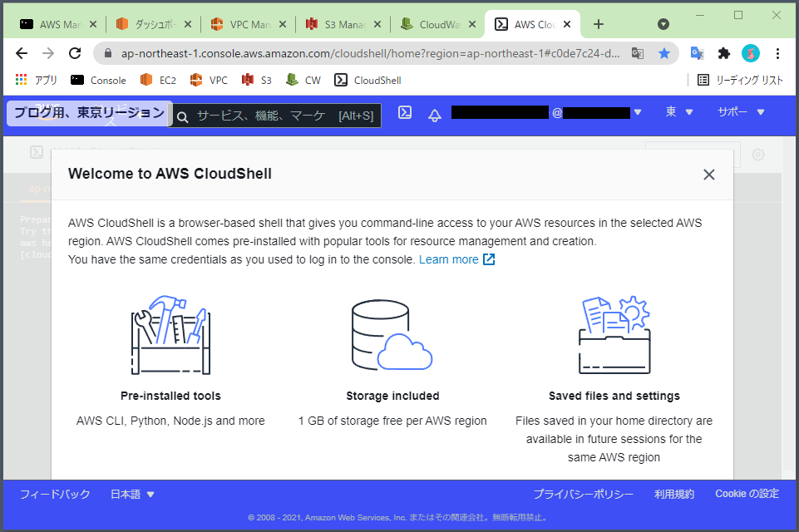The image size is (799, 532).
Task: Go forward to the next page
Action: click(x=48, y=53)
